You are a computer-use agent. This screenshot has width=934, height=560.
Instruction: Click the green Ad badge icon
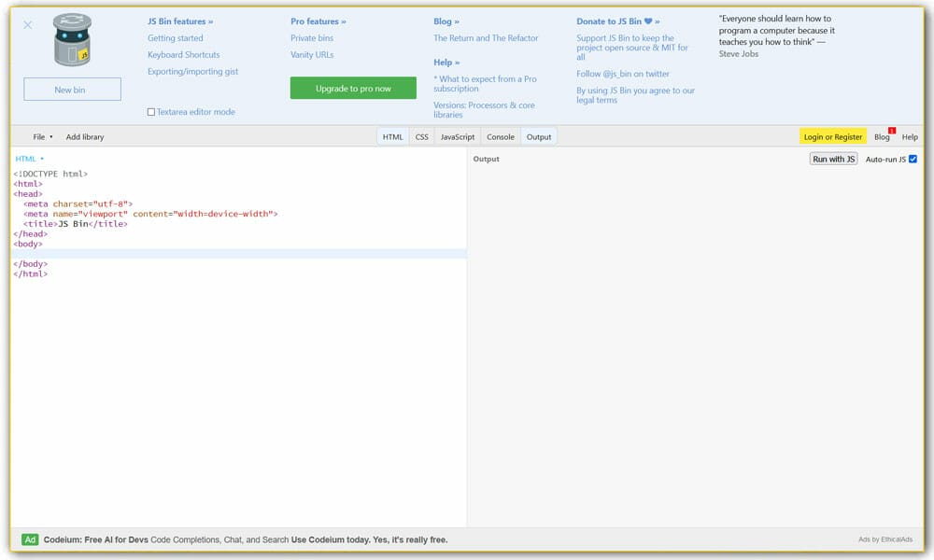click(30, 539)
